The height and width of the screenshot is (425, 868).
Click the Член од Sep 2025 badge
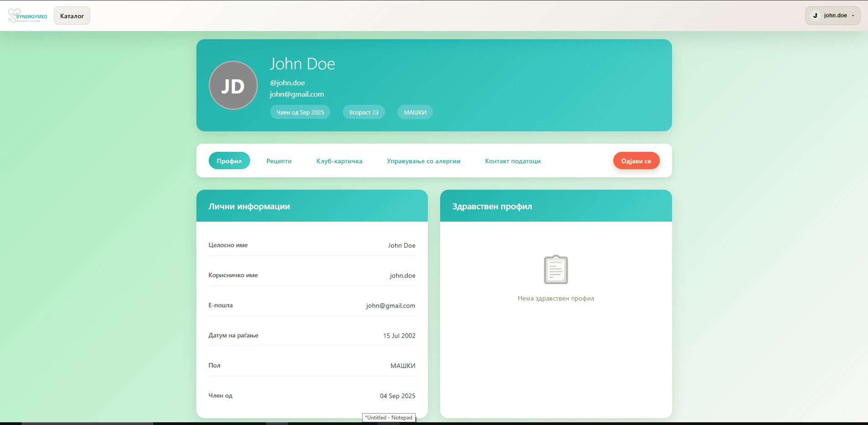click(300, 112)
